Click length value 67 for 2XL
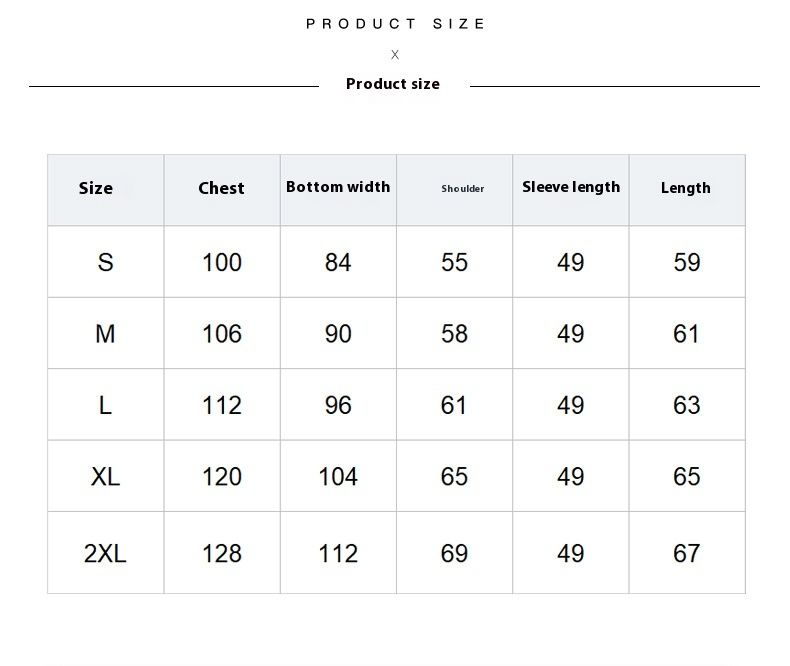 [687, 553]
